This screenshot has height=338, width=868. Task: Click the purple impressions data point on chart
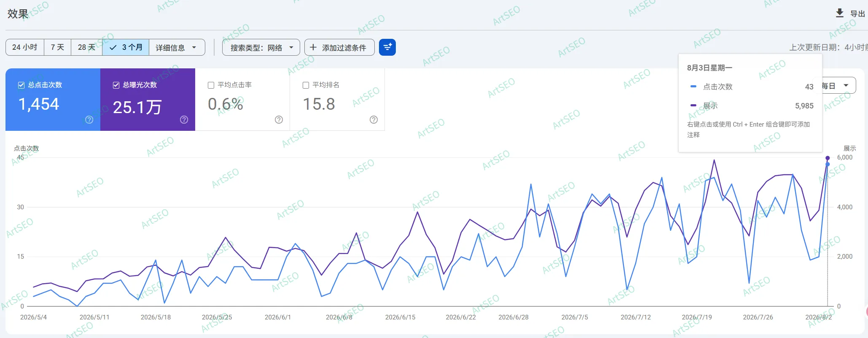827,158
